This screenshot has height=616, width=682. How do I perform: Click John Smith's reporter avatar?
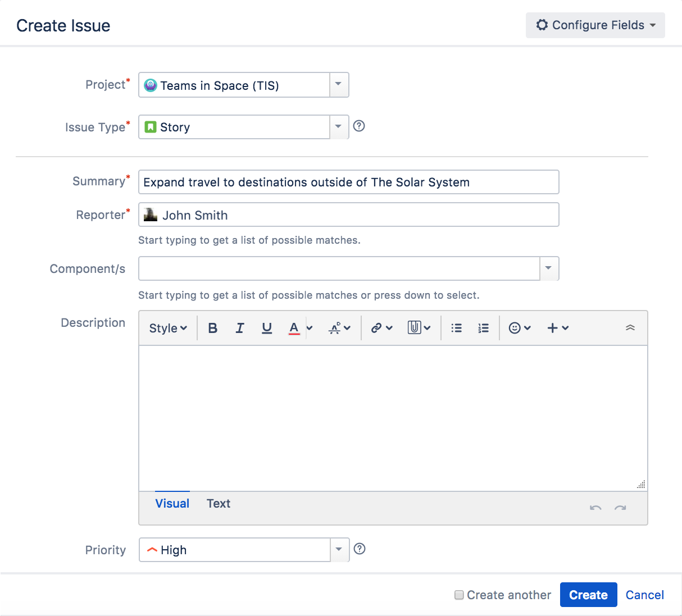pos(151,215)
